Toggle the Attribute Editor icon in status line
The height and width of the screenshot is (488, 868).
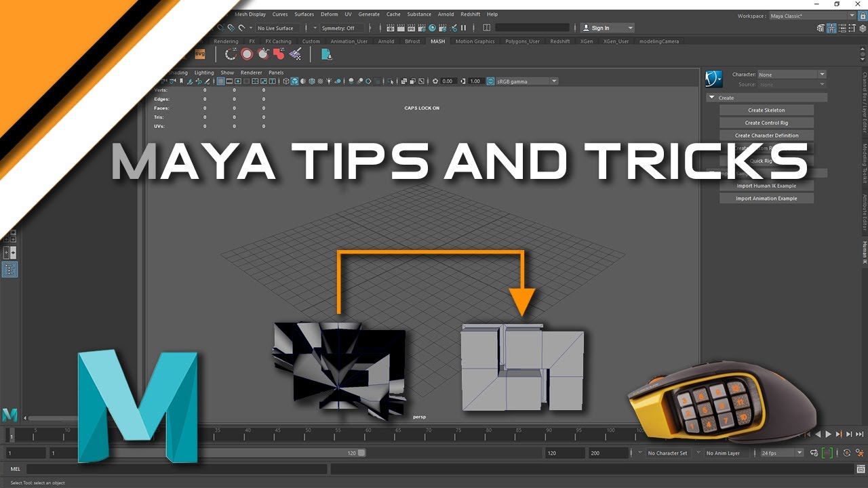coord(842,28)
